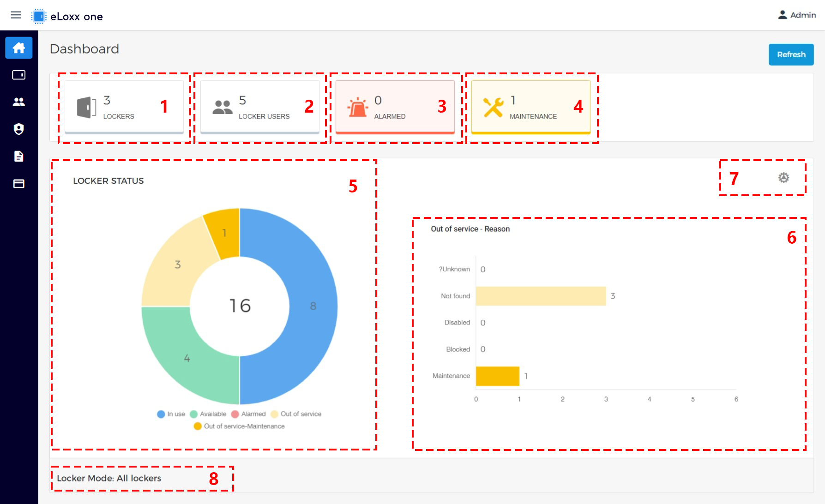Viewport: 825px width, 504px height.
Task: Open the security shield sidebar icon
Action: [x=19, y=129]
